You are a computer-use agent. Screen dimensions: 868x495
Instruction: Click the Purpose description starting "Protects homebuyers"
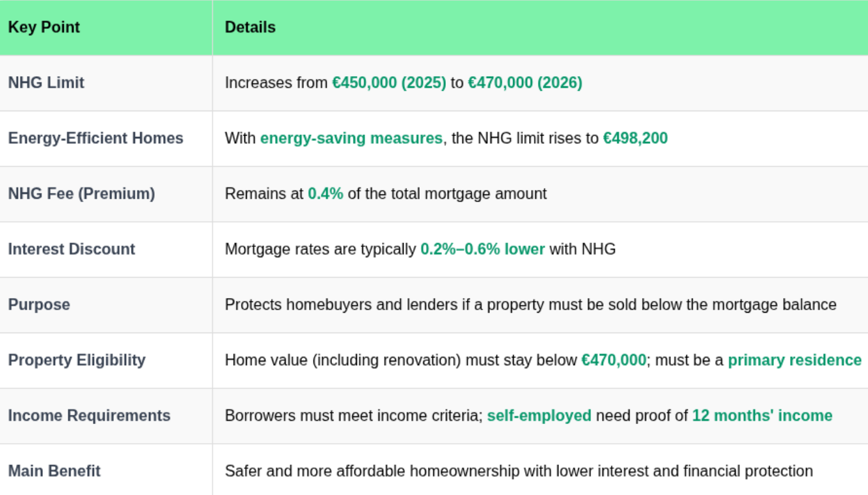pos(530,304)
